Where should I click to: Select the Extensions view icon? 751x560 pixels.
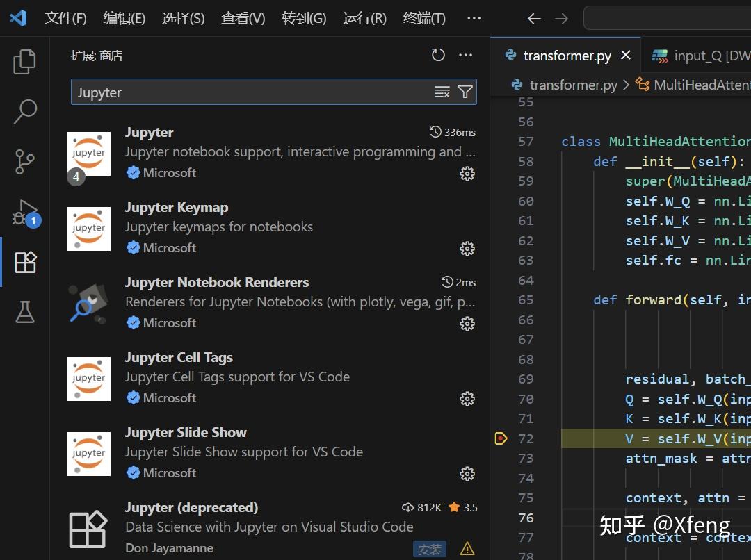tap(24, 262)
